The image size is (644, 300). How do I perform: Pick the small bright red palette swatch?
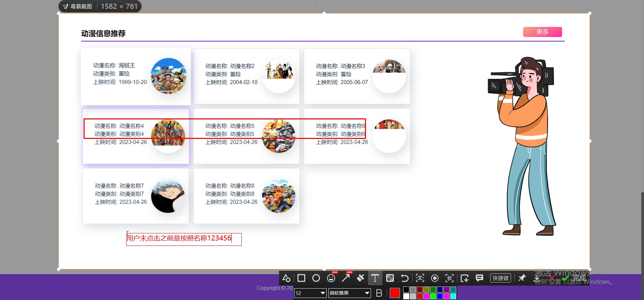click(x=420, y=296)
